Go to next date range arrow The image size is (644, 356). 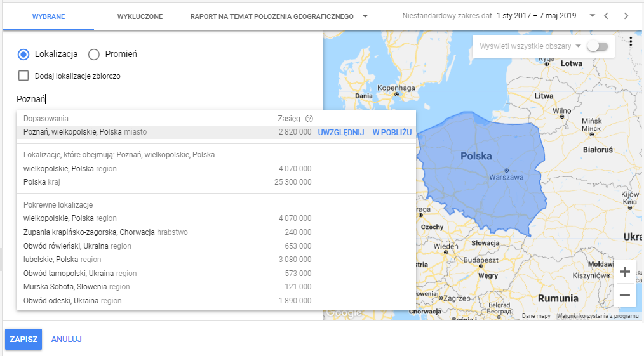coord(626,16)
